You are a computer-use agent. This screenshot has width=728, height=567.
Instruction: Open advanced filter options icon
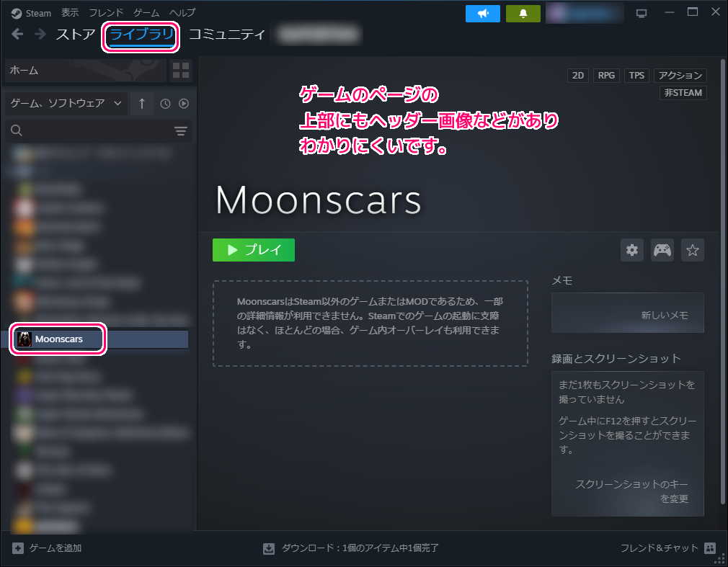click(181, 131)
